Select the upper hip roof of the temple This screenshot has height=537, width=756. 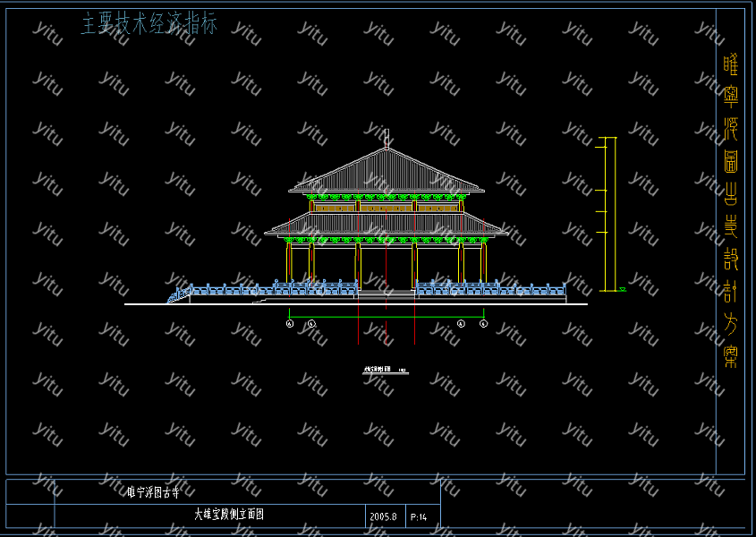coord(386,173)
